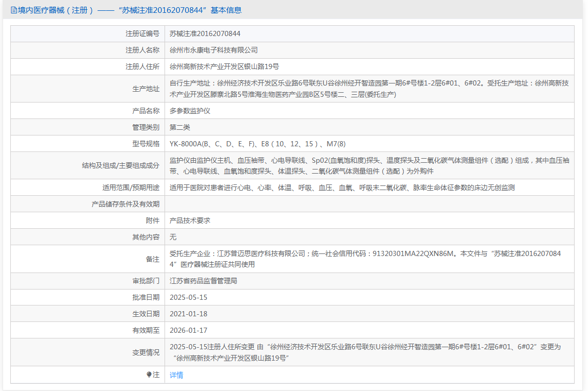The width and height of the screenshot is (588, 391).
Task: Click the 产品技术要求 attachment text
Action: coord(190,220)
